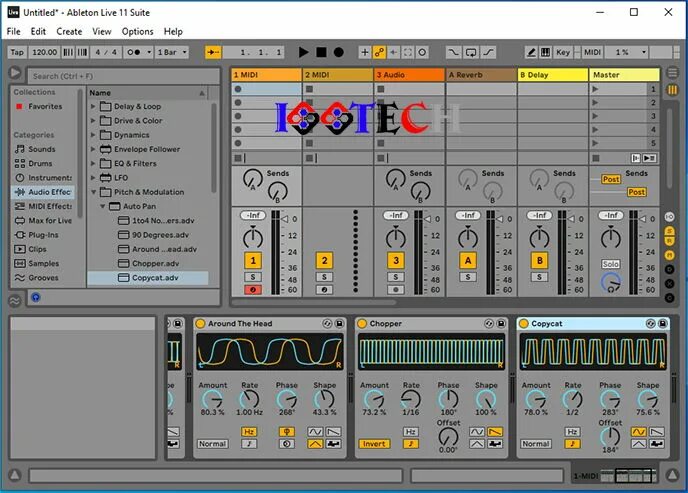Stop playback with the Stop button
This screenshot has width=688, height=493.
(x=321, y=52)
